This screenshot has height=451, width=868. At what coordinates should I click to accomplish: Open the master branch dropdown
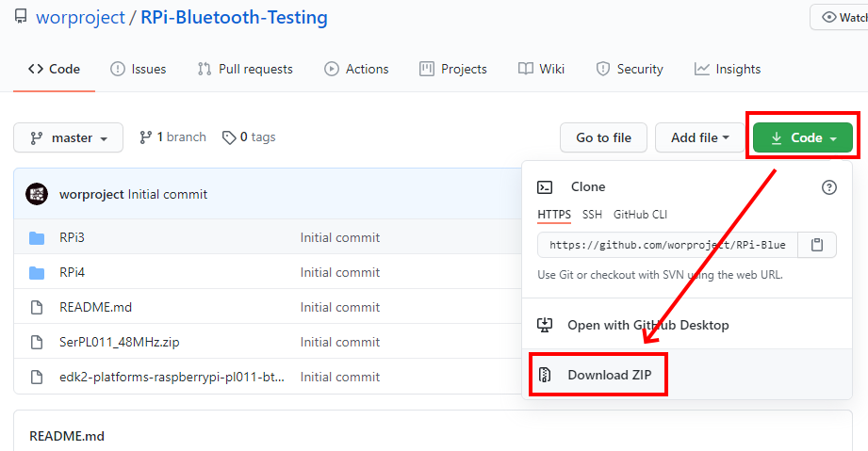click(68, 138)
